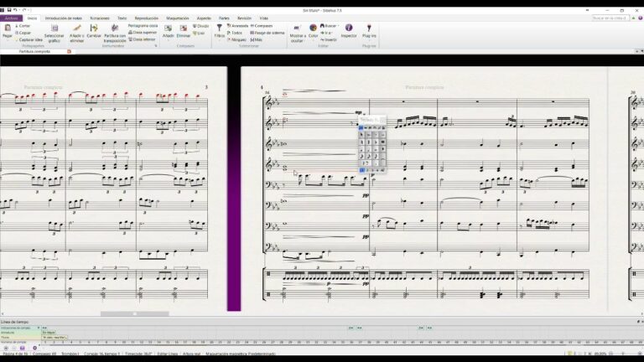Click Ossia superior option
Viewport: 644px width, 362px height.
(x=143, y=33)
